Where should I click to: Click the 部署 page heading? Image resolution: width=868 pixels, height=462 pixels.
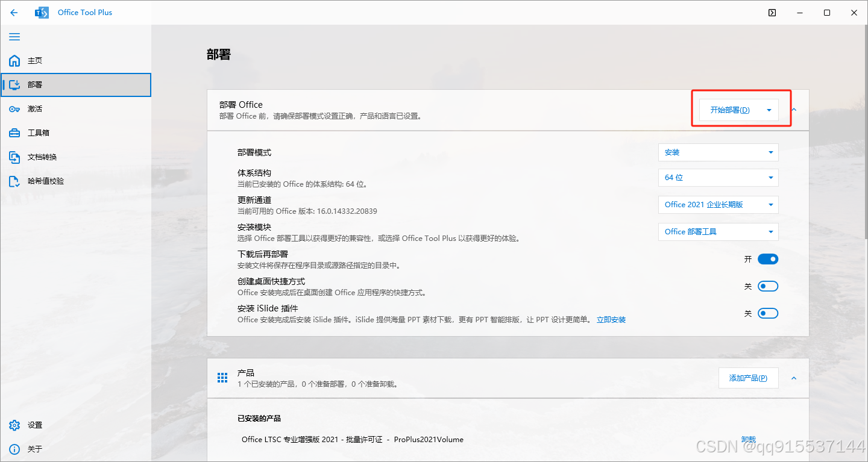[219, 55]
